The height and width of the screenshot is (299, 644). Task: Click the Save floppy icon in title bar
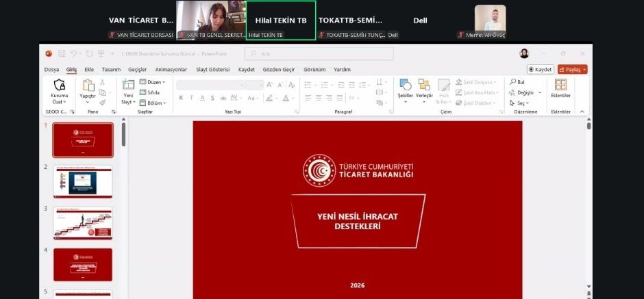[x=62, y=54]
